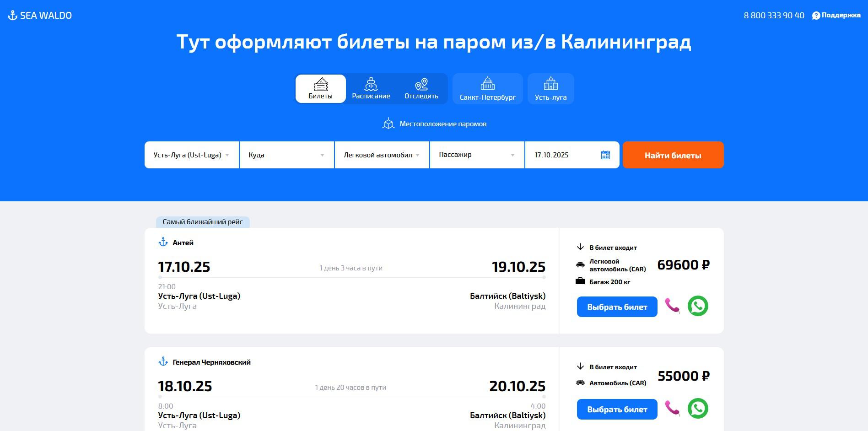Click Выбрать билет for the 69600 ₽ ferry
The height and width of the screenshot is (431, 868).
pyautogui.click(x=617, y=307)
